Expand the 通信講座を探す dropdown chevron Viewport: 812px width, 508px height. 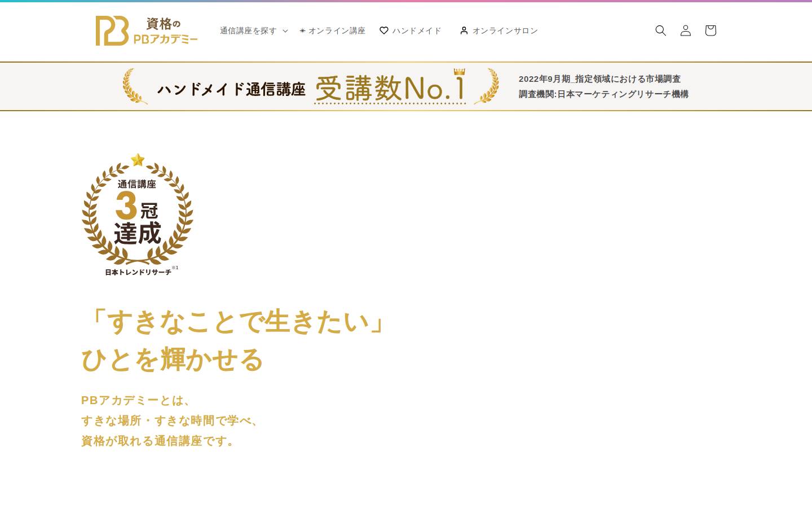pyautogui.click(x=285, y=31)
